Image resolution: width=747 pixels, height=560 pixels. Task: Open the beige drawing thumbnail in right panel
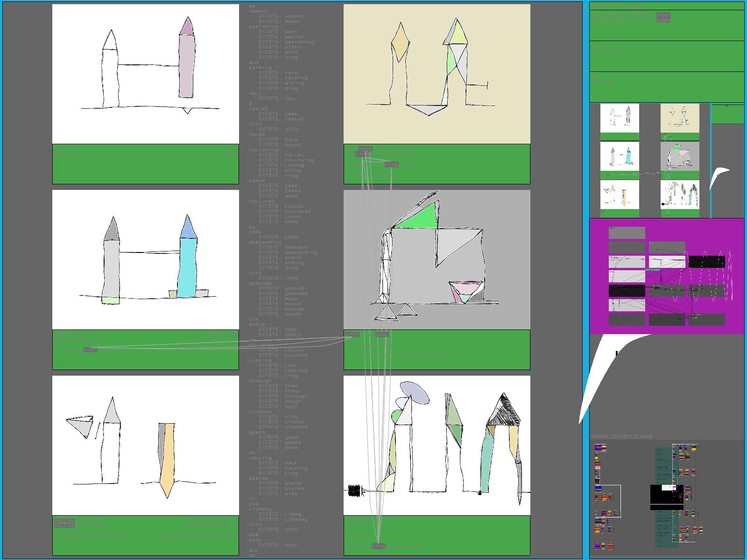coord(680,118)
